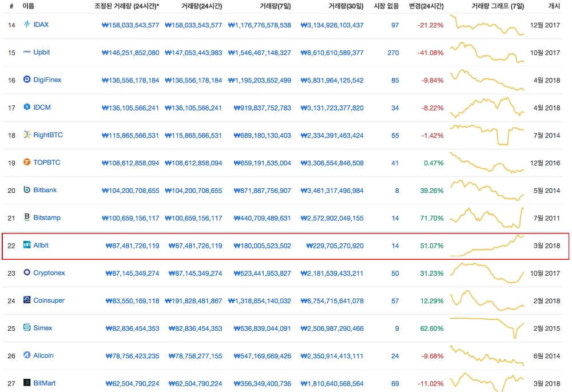Click the Cryptonex logo icon
The height and width of the screenshot is (392, 572).
point(27,272)
